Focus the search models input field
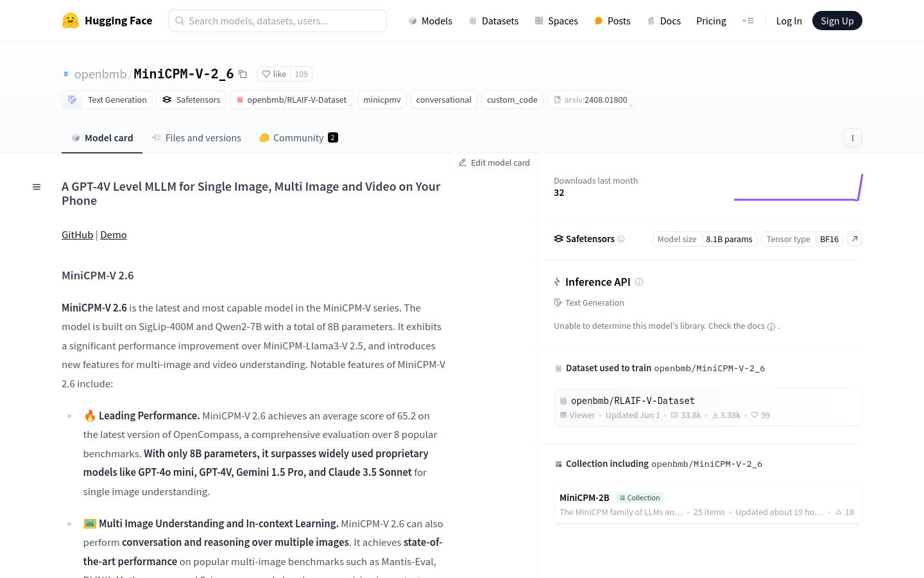924x578 pixels. (x=277, y=21)
